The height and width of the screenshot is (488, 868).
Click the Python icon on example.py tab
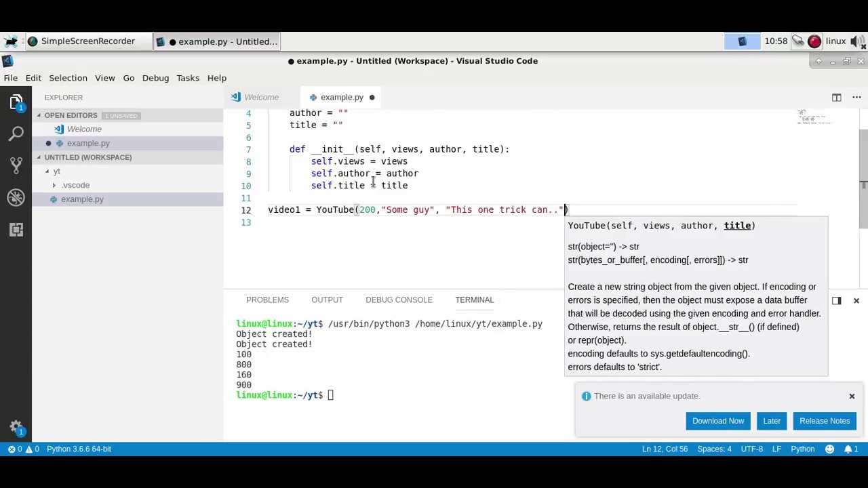point(313,97)
